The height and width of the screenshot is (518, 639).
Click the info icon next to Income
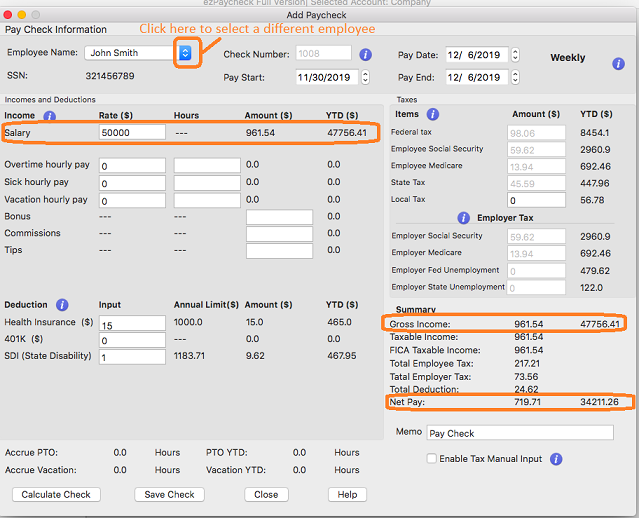[50, 116]
